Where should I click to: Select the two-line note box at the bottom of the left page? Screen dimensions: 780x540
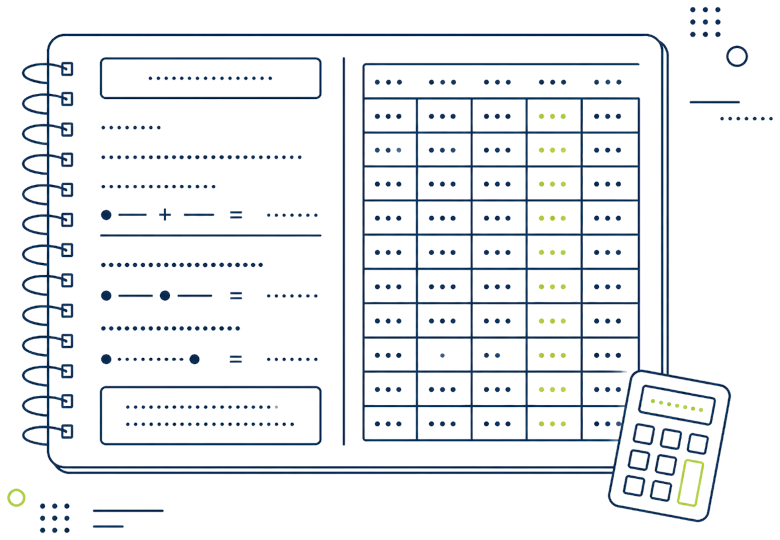[210, 415]
